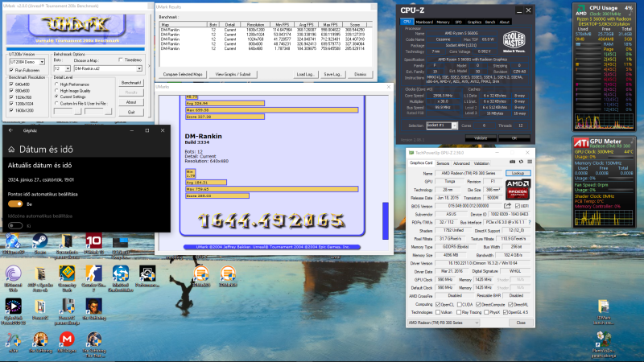Open the Choose a Map dropdown
The height and width of the screenshot is (362, 644).
(139, 68)
